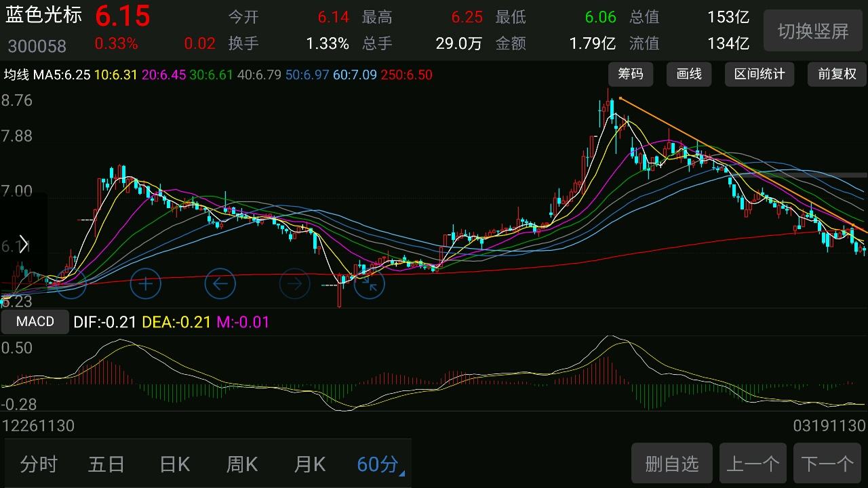Tap the right-arrow circle to move chart
The image size is (868, 488).
click(x=294, y=284)
